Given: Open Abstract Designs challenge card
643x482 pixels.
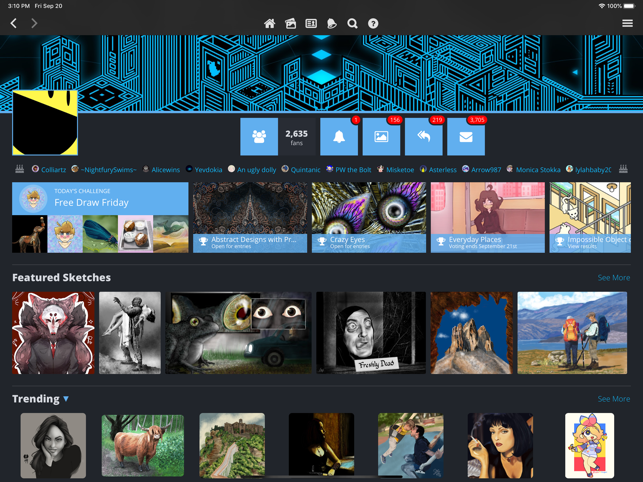Looking at the screenshot, I should tap(250, 217).
